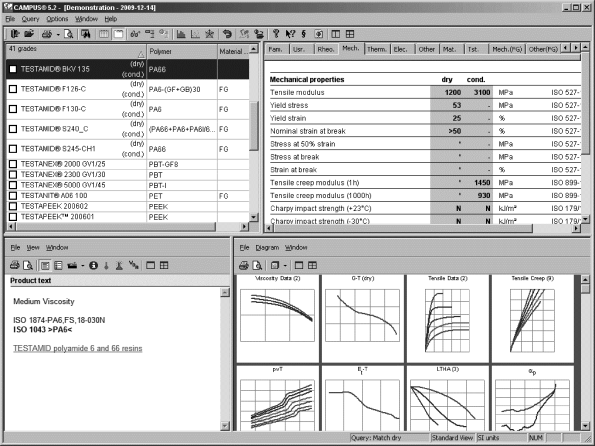Image resolution: width=595 pixels, height=446 pixels.
Task: Click the split window icon in main toolbar
Action: [x=336, y=34]
